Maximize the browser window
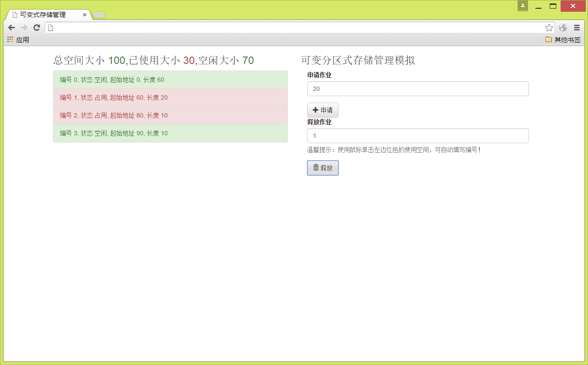Viewport: 588px width, 365px height. (x=553, y=6)
